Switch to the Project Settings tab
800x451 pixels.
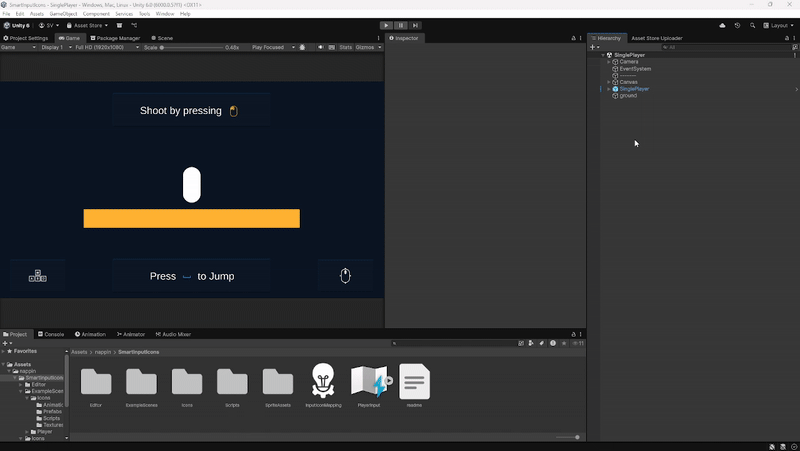pos(26,38)
